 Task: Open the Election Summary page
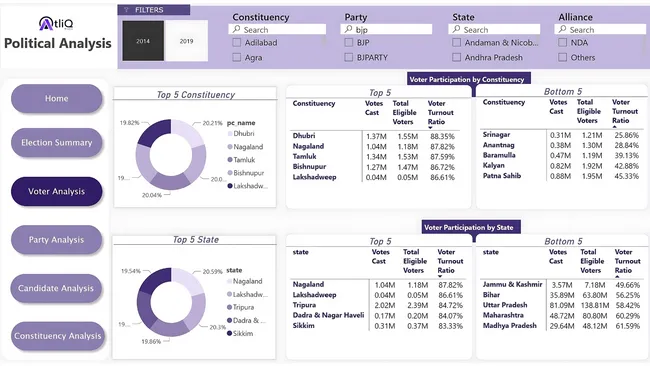(x=56, y=143)
